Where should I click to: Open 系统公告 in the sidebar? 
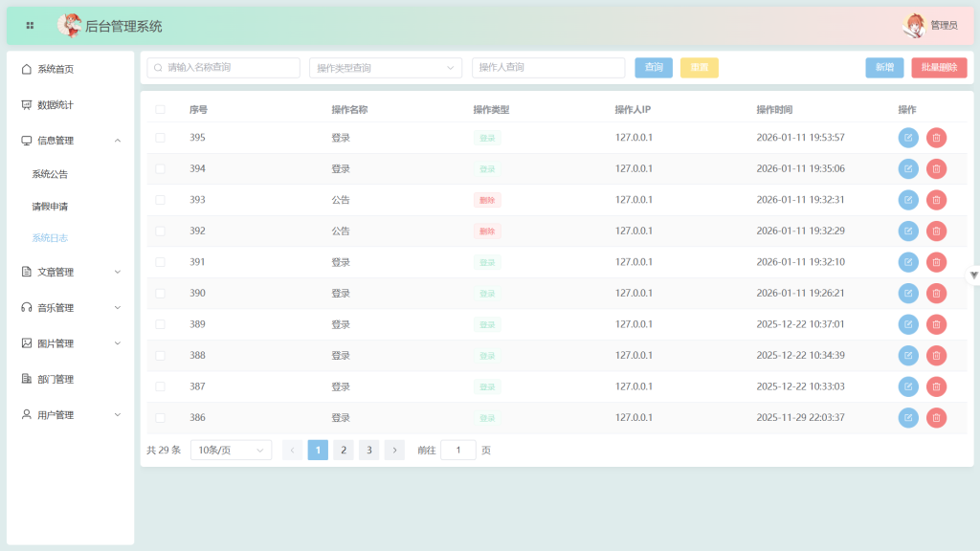[x=50, y=174]
